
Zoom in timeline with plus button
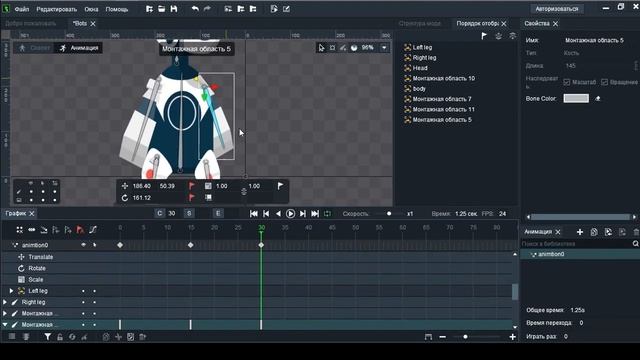pos(512,337)
